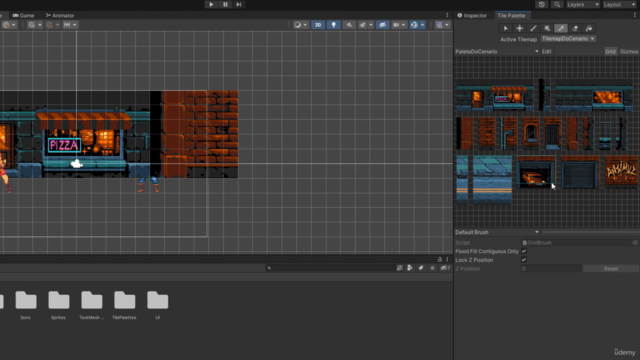The height and width of the screenshot is (360, 640).
Task: Start Play mode with the Play button
Action: point(211,4)
